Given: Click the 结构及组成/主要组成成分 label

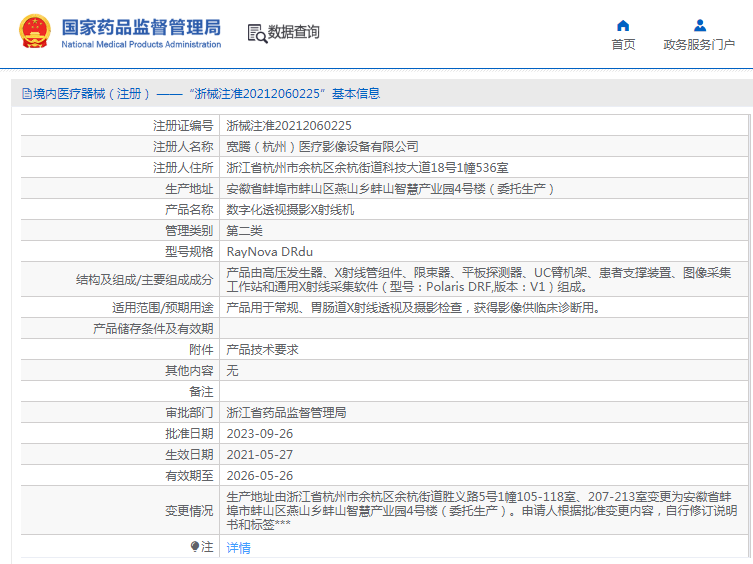Looking at the screenshot, I should pyautogui.click(x=145, y=280).
